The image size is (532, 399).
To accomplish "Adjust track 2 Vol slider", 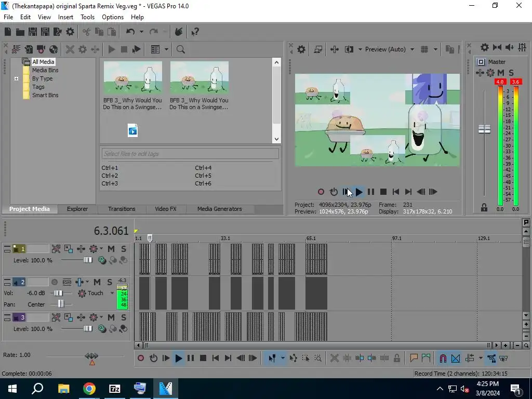I will (x=58, y=293).
